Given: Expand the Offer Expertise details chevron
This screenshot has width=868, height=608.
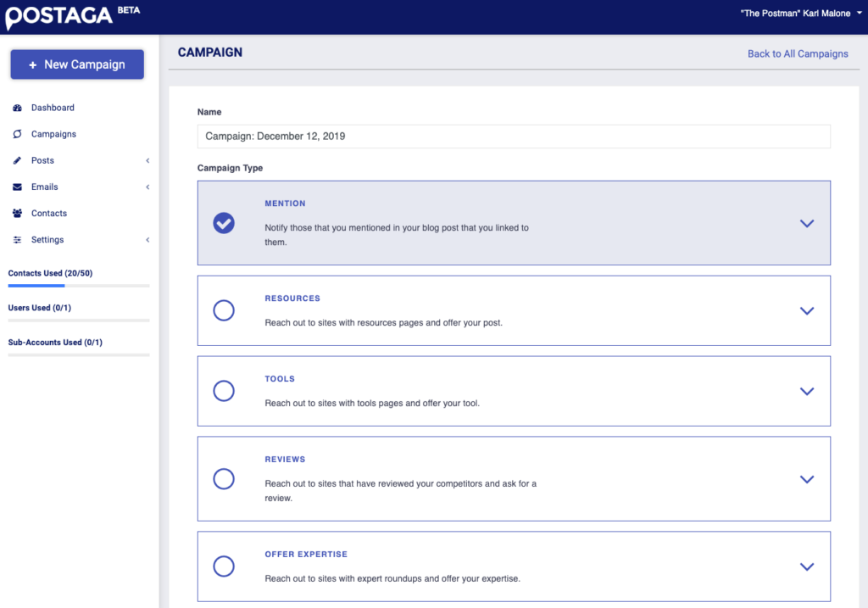Looking at the screenshot, I should [806, 566].
